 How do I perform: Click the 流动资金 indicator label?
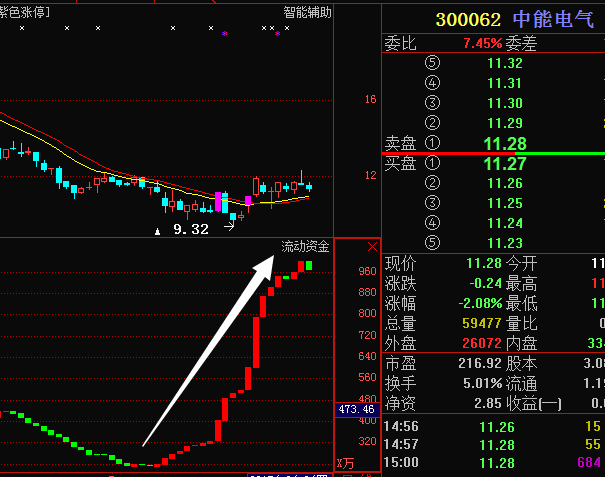(x=305, y=246)
